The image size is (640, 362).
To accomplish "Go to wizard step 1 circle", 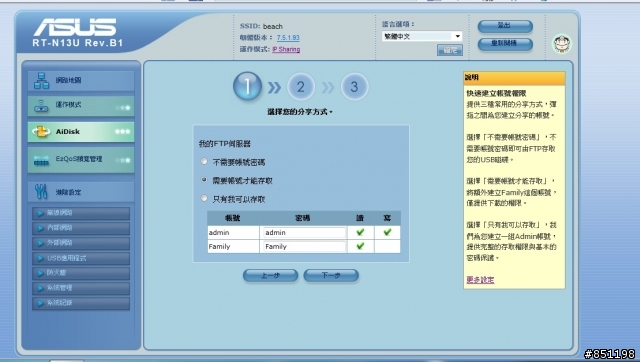I will (x=247, y=86).
